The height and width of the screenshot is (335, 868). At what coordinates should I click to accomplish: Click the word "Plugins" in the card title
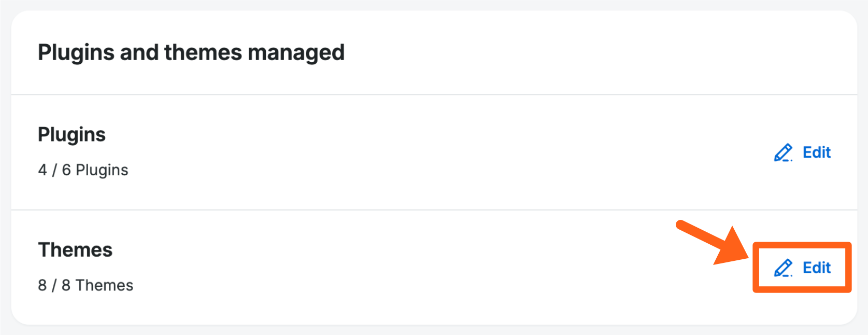76,52
